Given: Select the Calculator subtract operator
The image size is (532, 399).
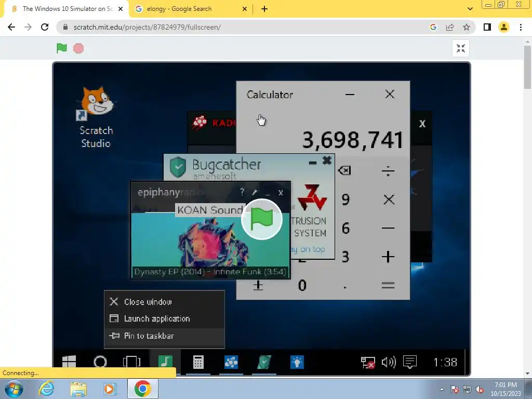Looking at the screenshot, I should point(388,228).
